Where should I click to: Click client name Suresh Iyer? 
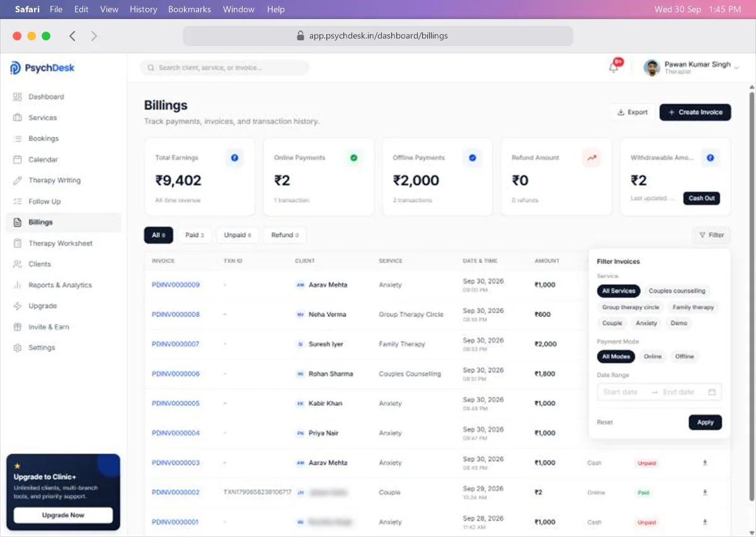(x=326, y=344)
